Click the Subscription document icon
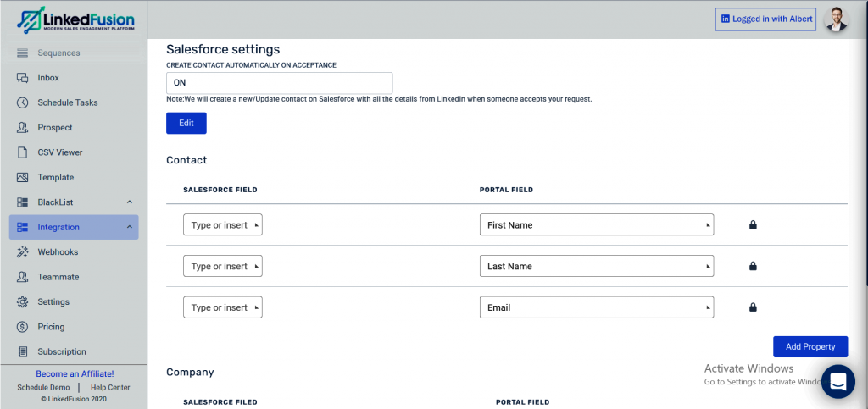868x409 pixels. pyautogui.click(x=22, y=351)
